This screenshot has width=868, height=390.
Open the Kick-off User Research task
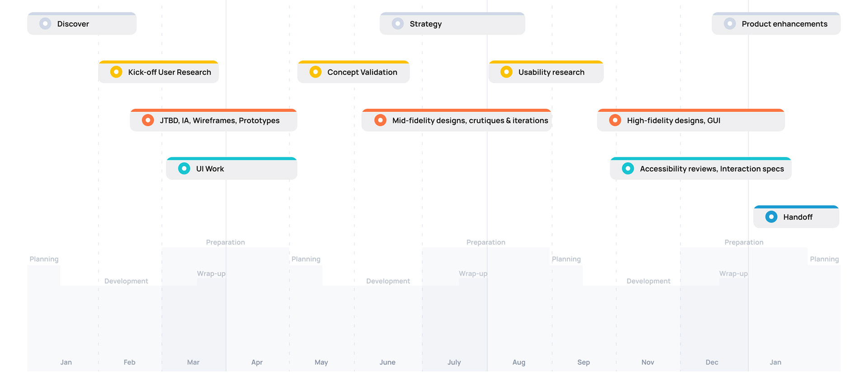(x=159, y=72)
